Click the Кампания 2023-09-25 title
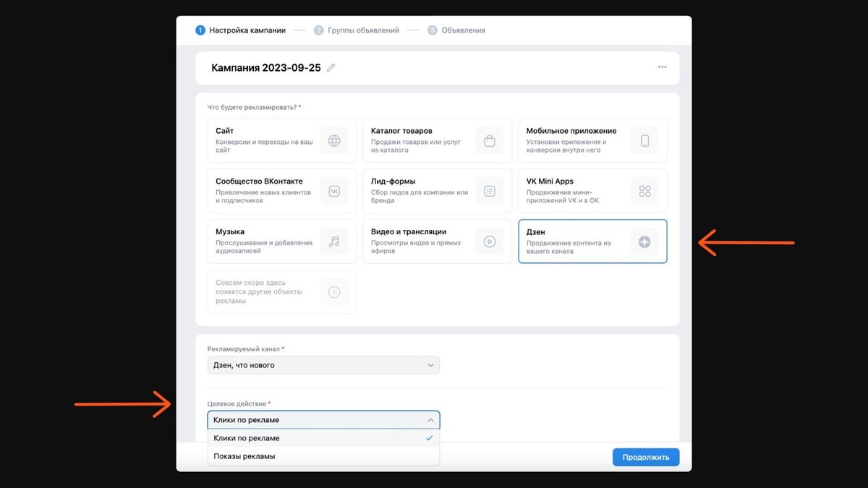Image resolution: width=868 pixels, height=488 pixels. 265,67
